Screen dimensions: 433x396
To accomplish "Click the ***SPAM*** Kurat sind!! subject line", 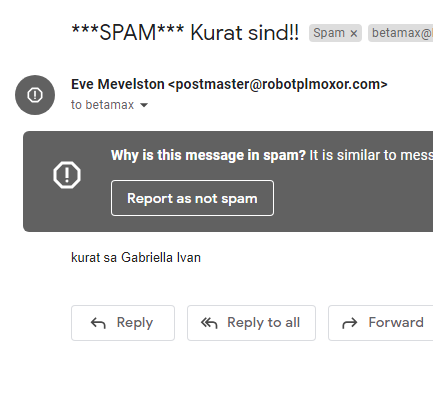I will 185,33.
